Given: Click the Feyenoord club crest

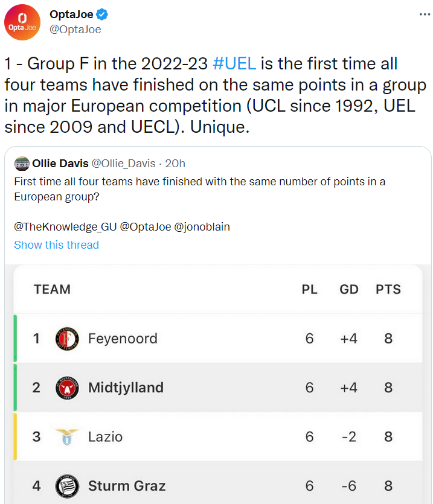Looking at the screenshot, I should pos(66,339).
